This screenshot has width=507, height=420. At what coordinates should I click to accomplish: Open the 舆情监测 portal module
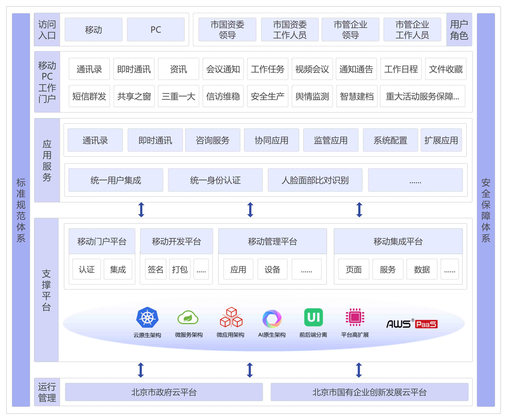point(312,96)
